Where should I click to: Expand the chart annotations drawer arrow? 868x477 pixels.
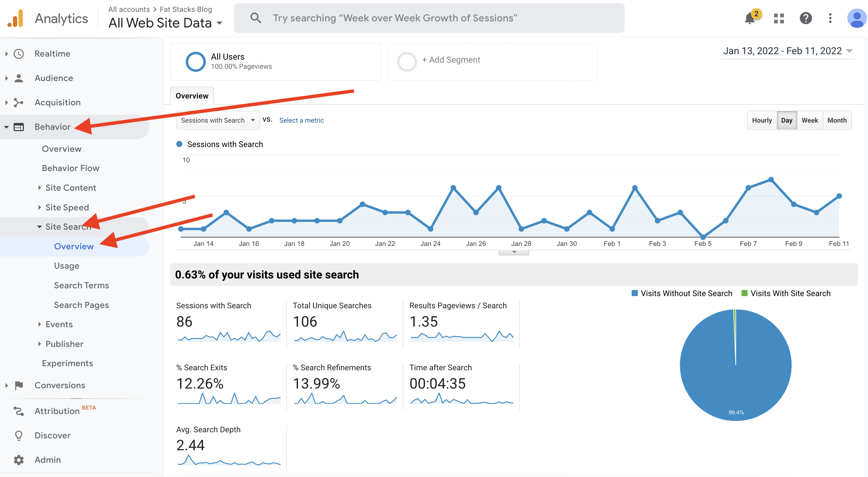pyautogui.click(x=514, y=252)
